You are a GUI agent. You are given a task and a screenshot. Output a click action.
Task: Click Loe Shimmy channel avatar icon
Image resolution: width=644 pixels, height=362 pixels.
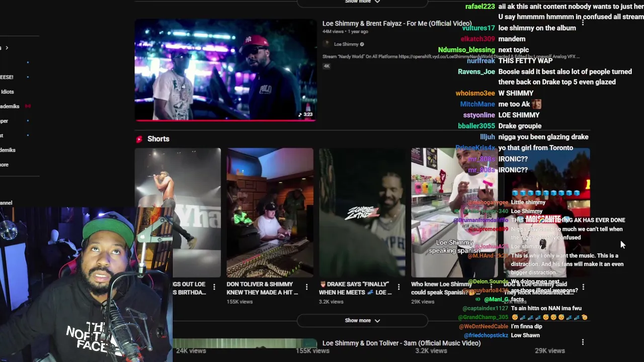coord(327,44)
